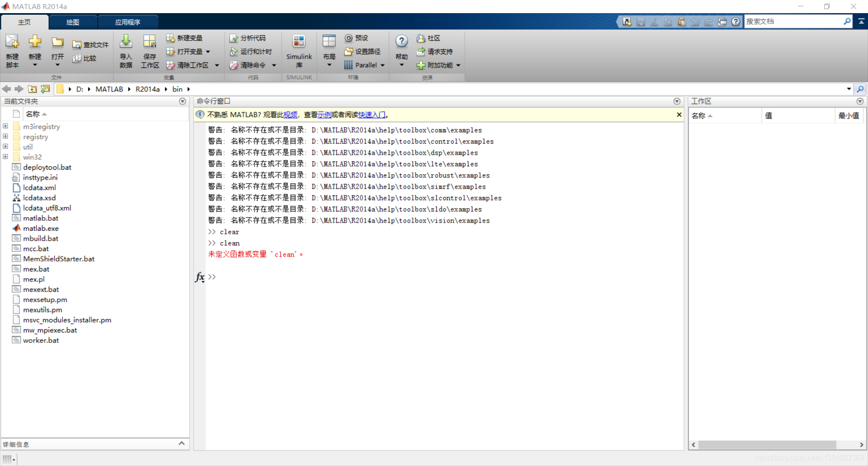Image resolution: width=868 pixels, height=466 pixels.
Task: Open the 新建 (New) dropdown arrow
Action: pyautogui.click(x=35, y=65)
